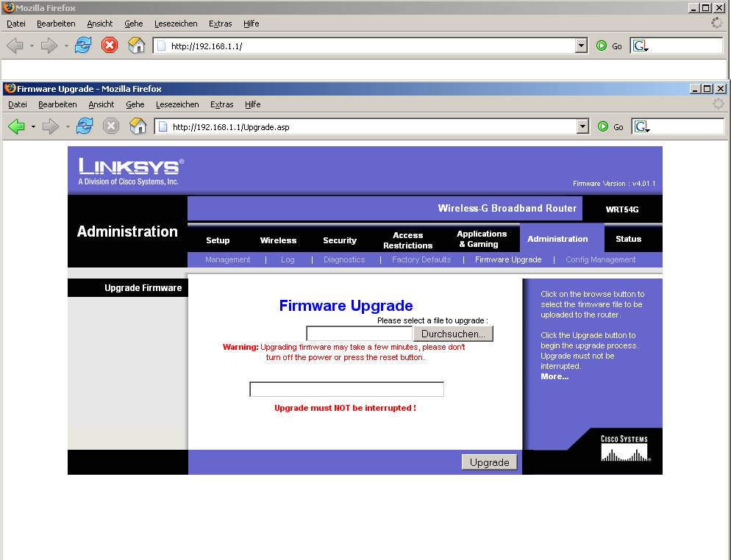This screenshot has width=731, height=560.
Task: Open Gehe menu in Firmware Upgrade window
Action: click(135, 104)
